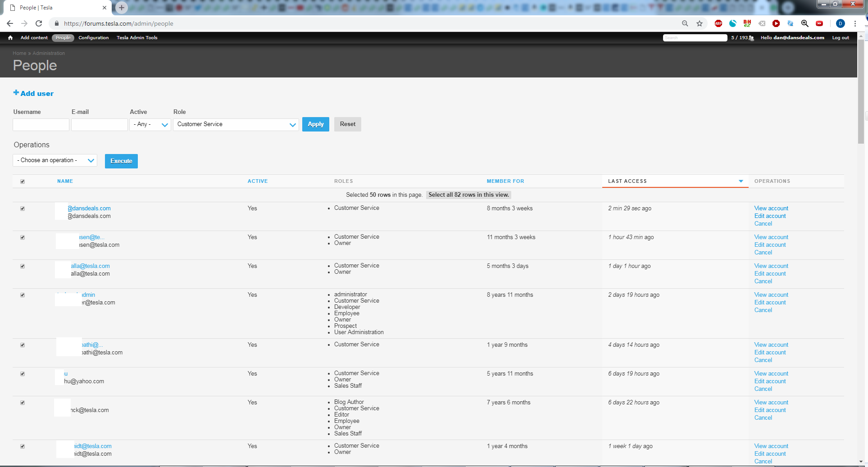
Task: Click the Home breadcrumb link
Action: pyautogui.click(x=19, y=53)
